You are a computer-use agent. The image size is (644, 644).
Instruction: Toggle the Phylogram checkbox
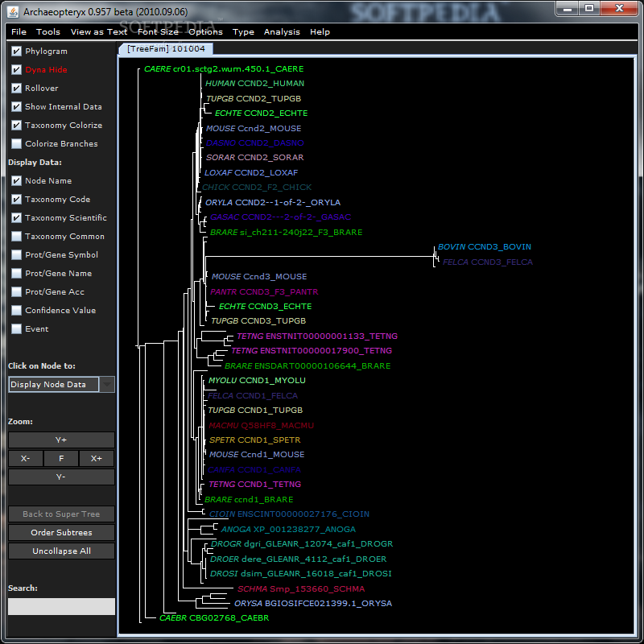point(16,51)
